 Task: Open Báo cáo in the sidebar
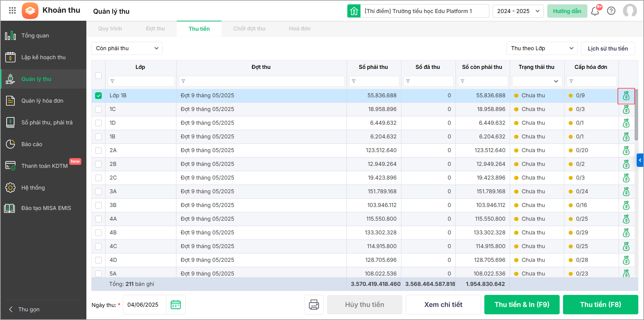coord(32,144)
